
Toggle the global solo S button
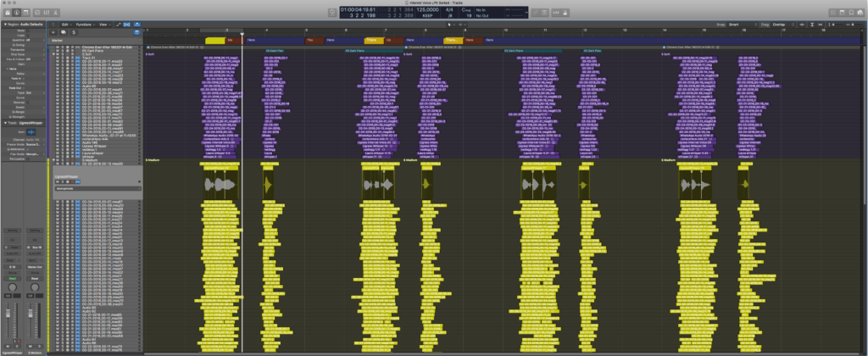pyautogui.click(x=75, y=32)
